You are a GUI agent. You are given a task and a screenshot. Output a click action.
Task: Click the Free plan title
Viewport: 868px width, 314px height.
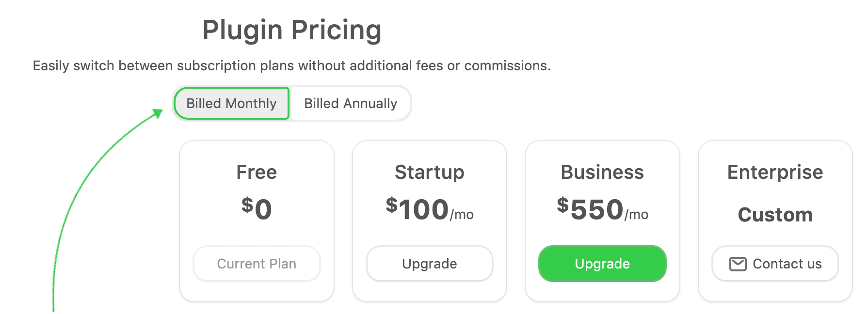(257, 173)
